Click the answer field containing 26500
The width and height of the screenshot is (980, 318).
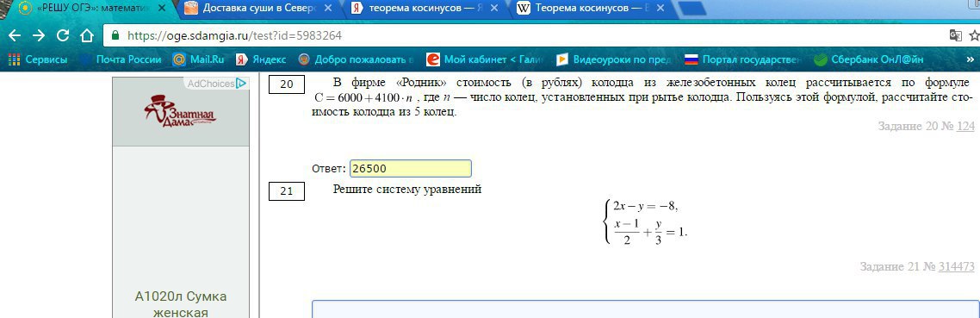click(x=410, y=169)
